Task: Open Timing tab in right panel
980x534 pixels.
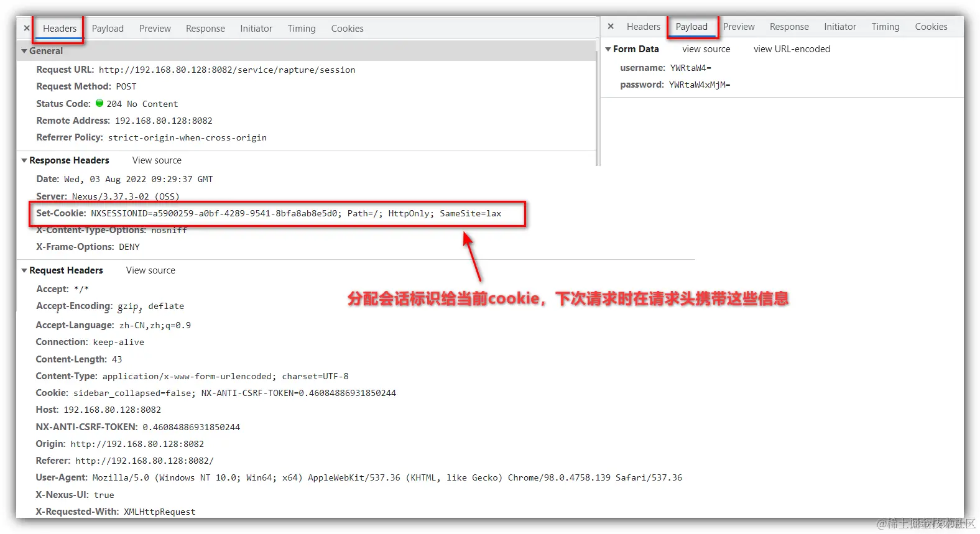Action: (885, 27)
